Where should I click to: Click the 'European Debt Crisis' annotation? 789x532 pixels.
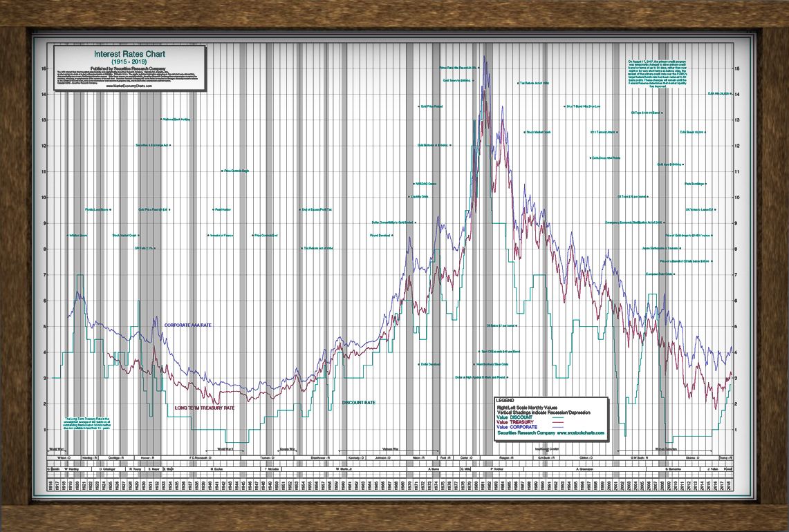pyautogui.click(x=660, y=274)
